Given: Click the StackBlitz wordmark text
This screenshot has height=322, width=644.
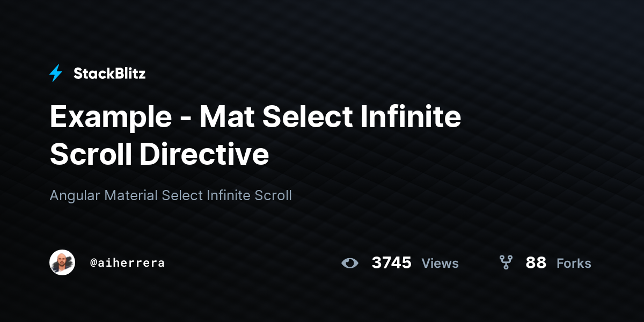Looking at the screenshot, I should pyautogui.click(x=109, y=74).
